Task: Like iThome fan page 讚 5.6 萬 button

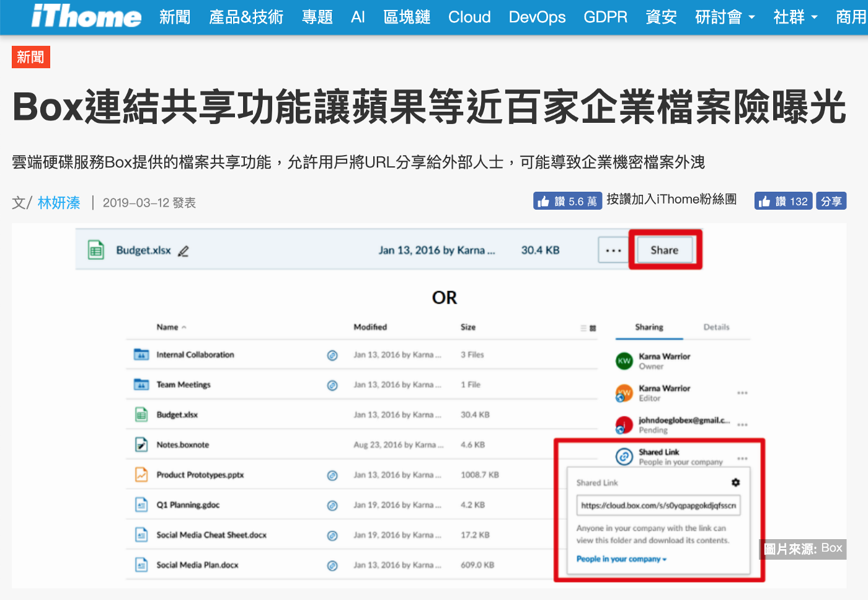Action: pyautogui.click(x=567, y=201)
